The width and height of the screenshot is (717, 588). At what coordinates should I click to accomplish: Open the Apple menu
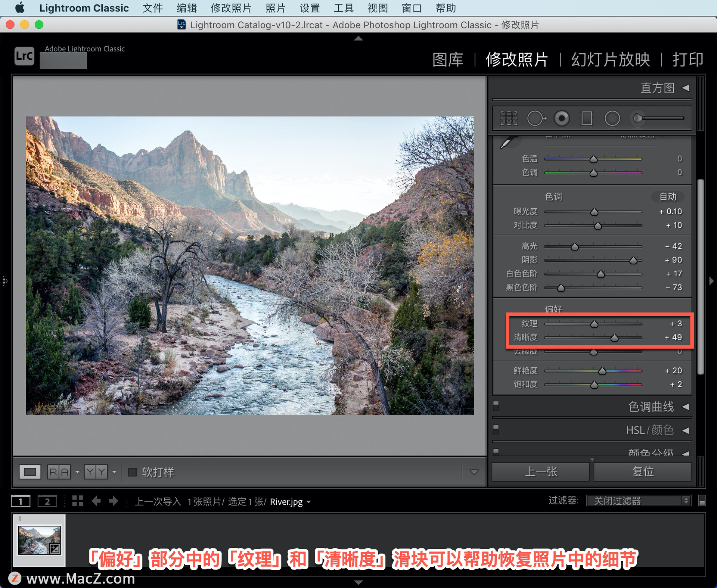coord(19,8)
